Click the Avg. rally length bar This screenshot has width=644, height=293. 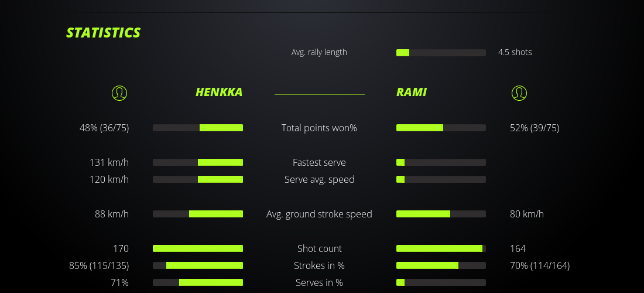(x=441, y=53)
